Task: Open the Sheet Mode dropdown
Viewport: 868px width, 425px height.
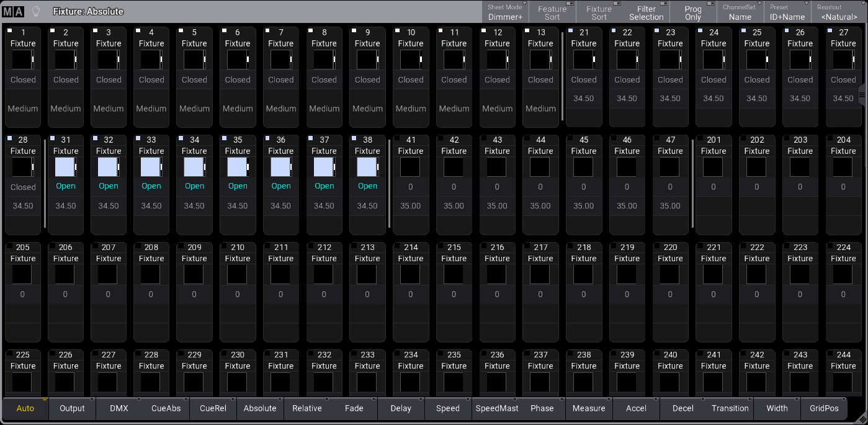Action: tap(505, 12)
